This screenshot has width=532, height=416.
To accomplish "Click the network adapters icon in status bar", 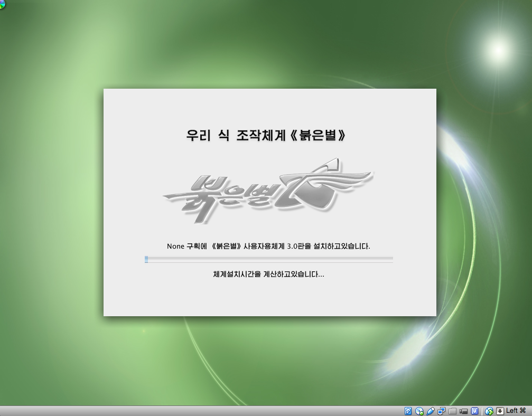I will click(x=442, y=411).
